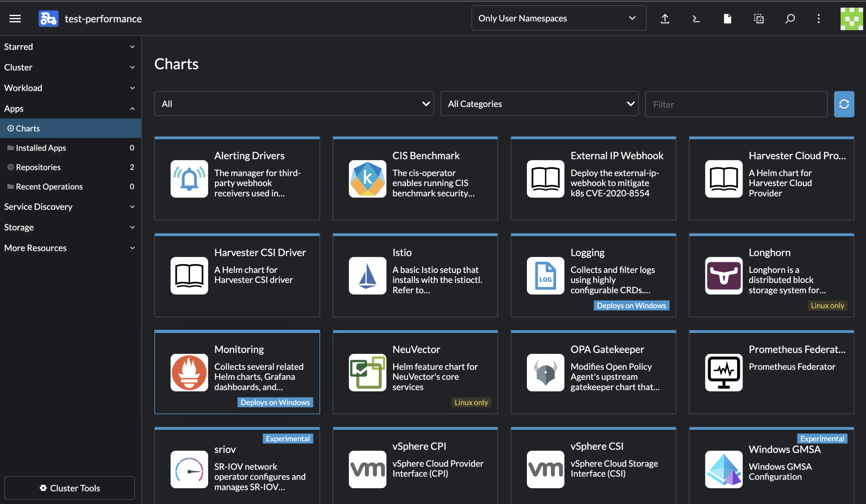Open the three-dot more options menu
The height and width of the screenshot is (504, 866).
(819, 19)
